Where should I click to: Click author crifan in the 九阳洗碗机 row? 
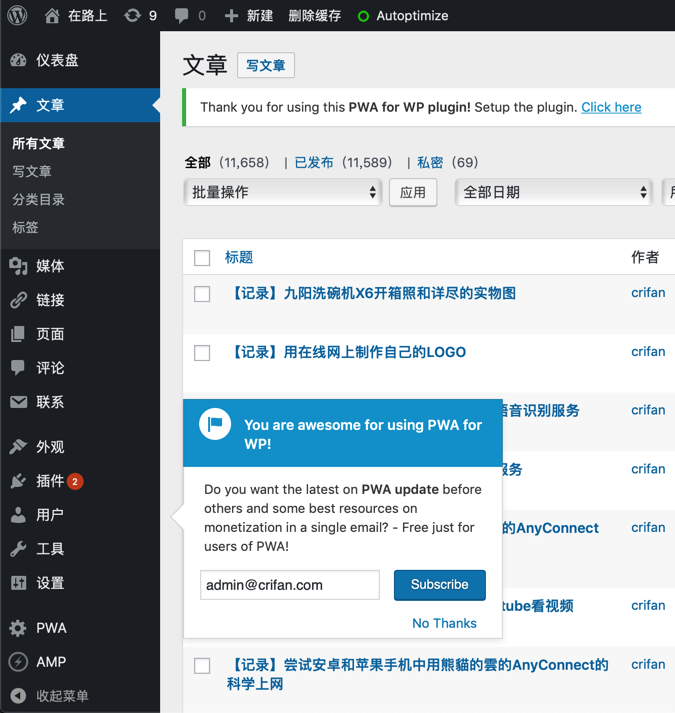[x=648, y=293]
